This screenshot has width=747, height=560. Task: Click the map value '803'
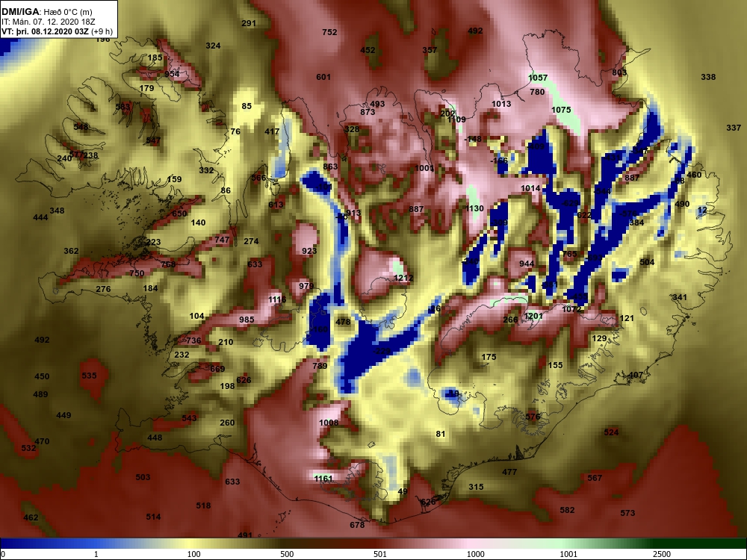(x=619, y=72)
